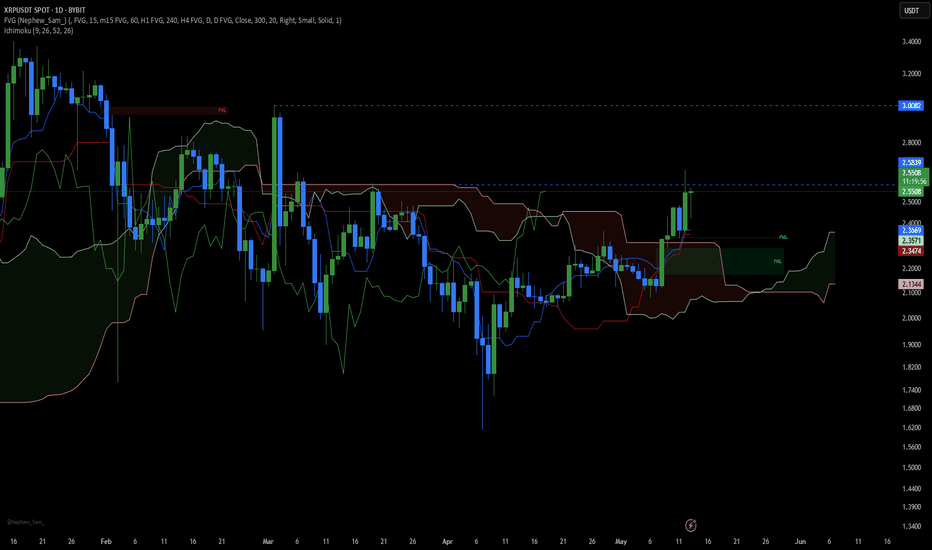
Task: Click the pink 2.1344 price label
Action: coord(911,285)
